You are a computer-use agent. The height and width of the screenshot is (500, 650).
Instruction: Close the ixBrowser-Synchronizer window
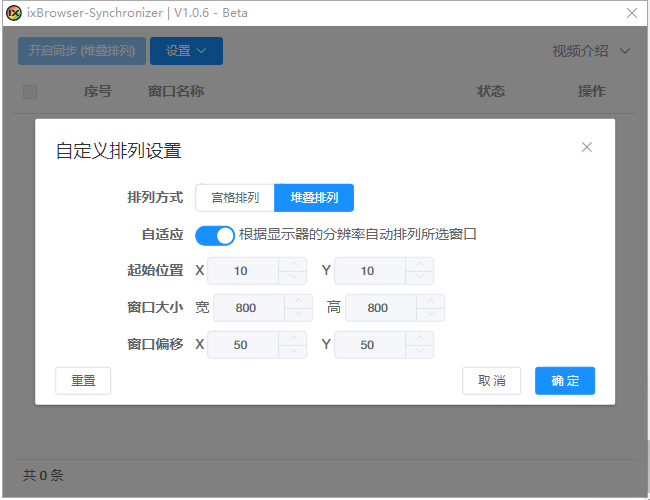tap(632, 13)
